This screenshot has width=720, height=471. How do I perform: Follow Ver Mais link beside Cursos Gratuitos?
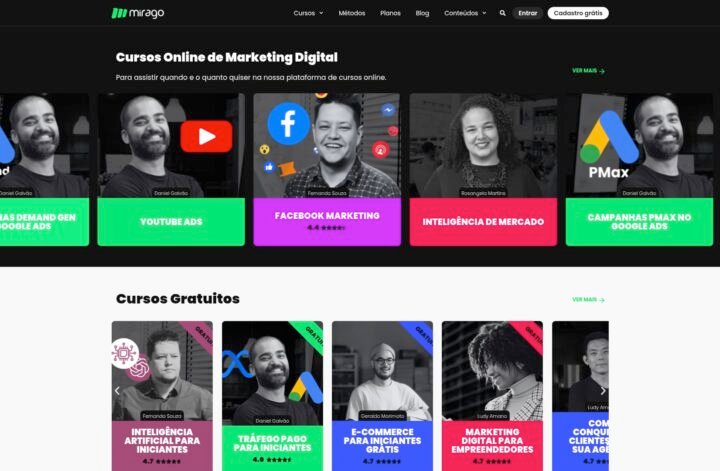[588, 300]
